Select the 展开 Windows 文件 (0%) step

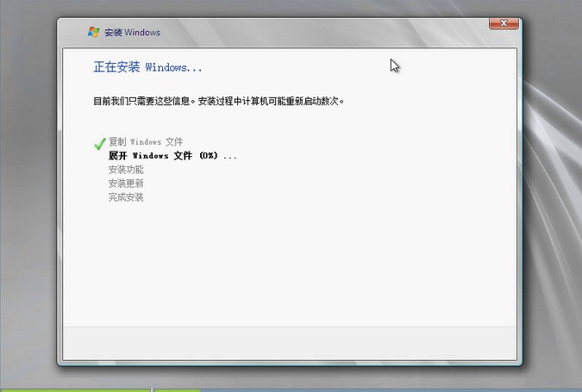click(x=172, y=155)
